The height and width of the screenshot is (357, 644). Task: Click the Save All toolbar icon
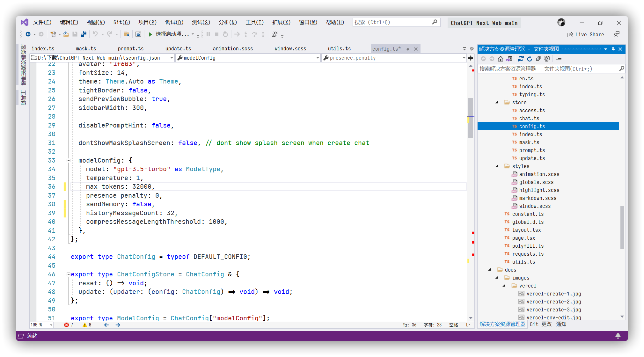pos(84,34)
